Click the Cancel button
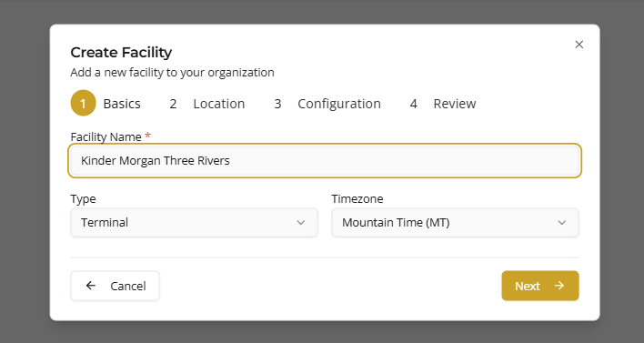644x343 pixels. [115, 286]
